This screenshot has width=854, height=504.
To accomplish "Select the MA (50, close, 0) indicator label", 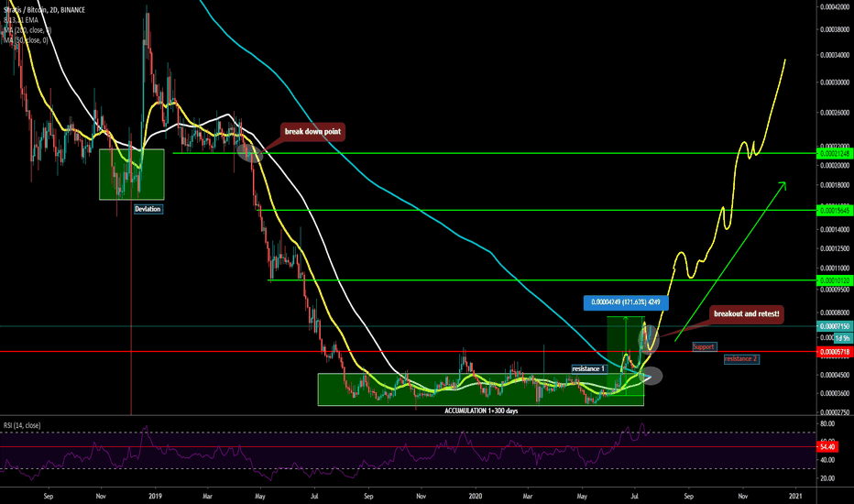I will coord(26,39).
